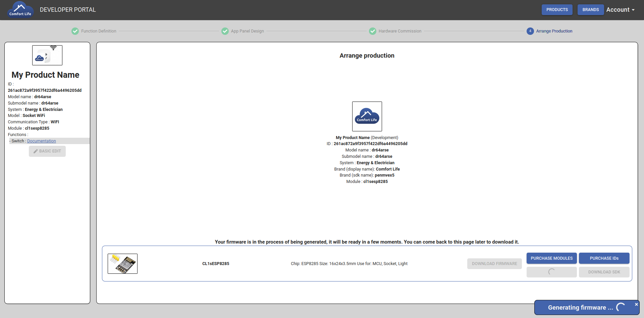
Task: Click Purchase Modules button
Action: point(551,258)
